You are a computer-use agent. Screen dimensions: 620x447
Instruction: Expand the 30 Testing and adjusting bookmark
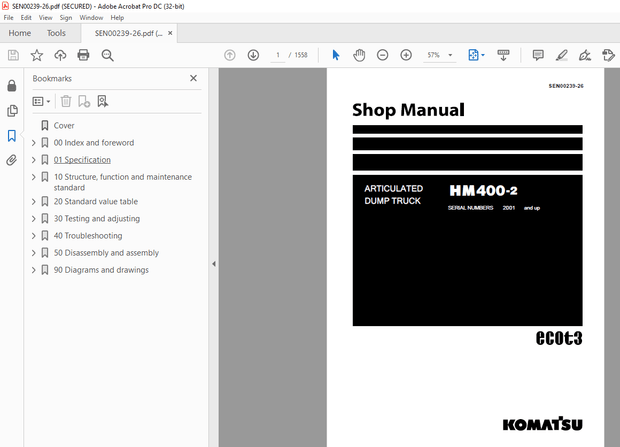(34, 219)
